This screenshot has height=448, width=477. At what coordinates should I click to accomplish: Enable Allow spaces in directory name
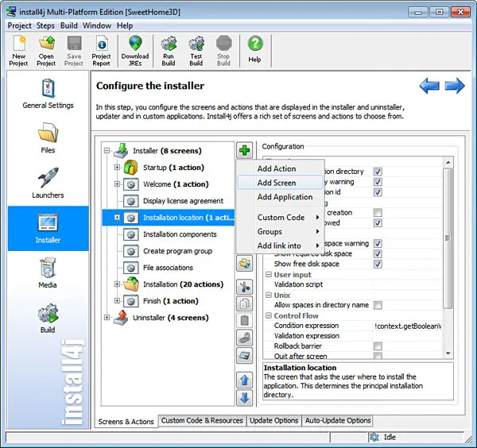tap(378, 305)
